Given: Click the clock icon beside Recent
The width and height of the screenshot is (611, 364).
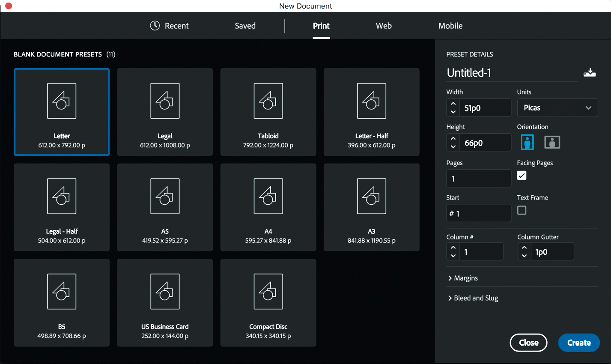Looking at the screenshot, I should click(x=155, y=26).
